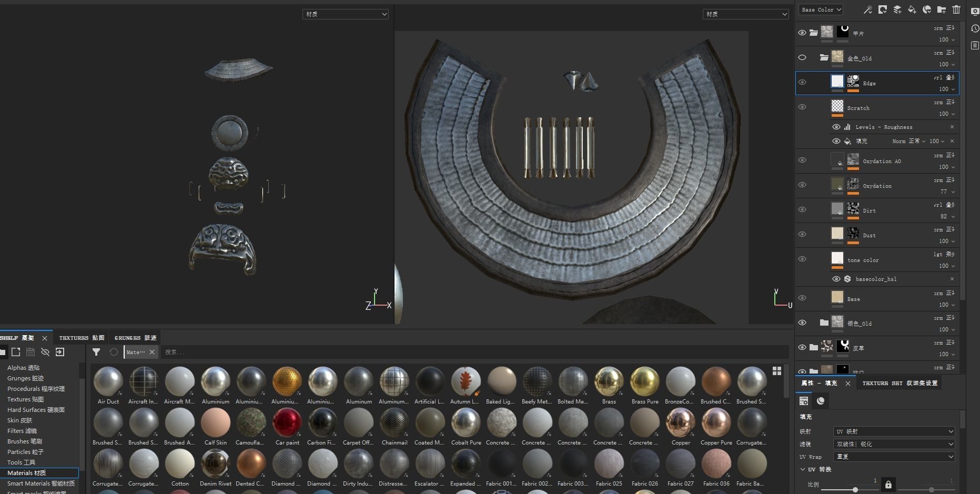This screenshot has height=494, width=980.
Task: Select the Smart Materials 智能材质 category
Action: point(41,483)
